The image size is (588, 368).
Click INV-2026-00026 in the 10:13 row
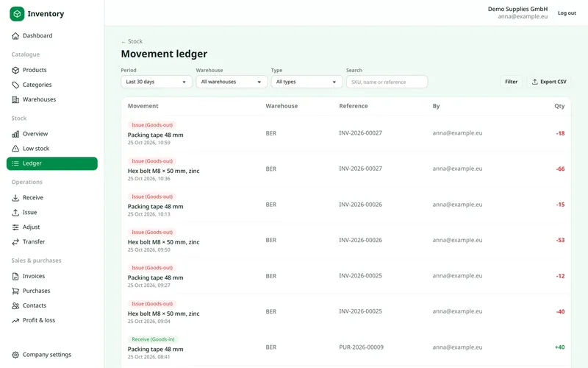360,205
